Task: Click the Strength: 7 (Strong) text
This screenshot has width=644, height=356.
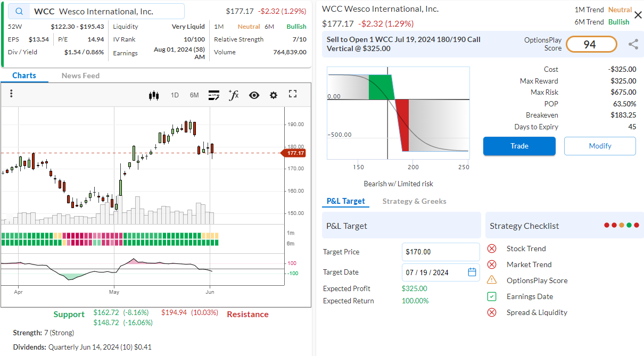Action: coord(44,333)
